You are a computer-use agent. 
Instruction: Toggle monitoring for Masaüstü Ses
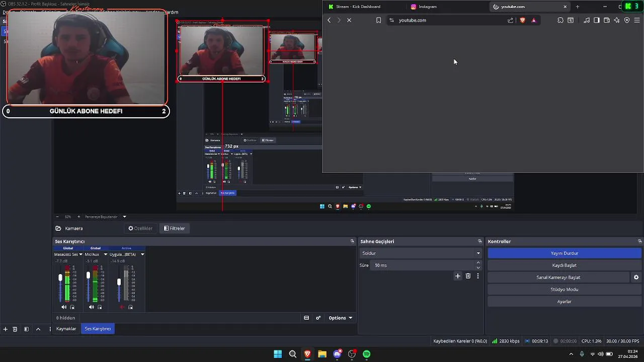coord(72,307)
